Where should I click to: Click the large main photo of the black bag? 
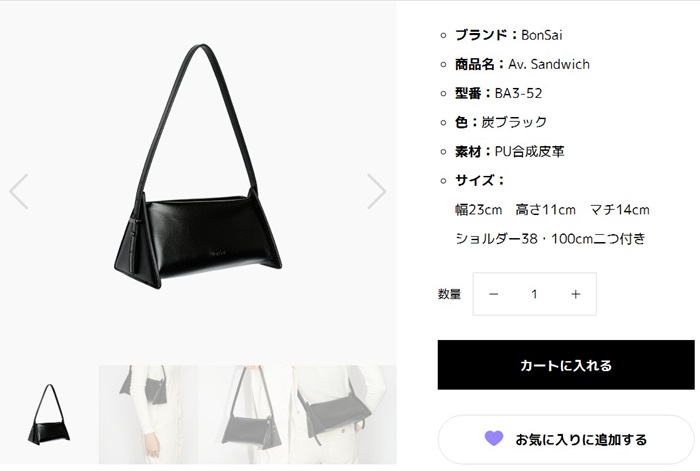tap(198, 167)
